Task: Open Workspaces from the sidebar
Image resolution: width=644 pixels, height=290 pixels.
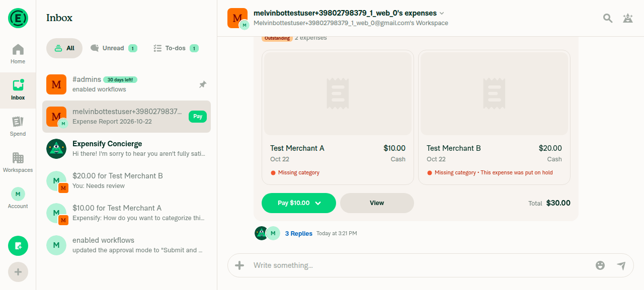Action: (x=18, y=163)
